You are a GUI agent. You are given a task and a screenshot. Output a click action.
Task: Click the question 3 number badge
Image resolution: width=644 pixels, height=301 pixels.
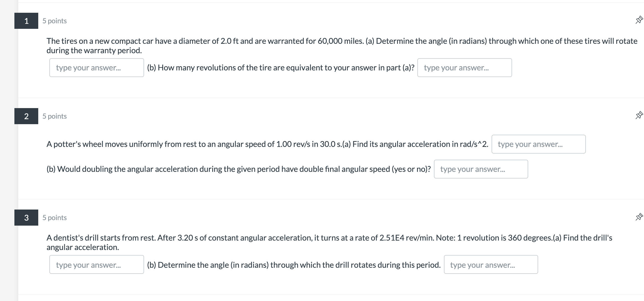click(x=26, y=218)
